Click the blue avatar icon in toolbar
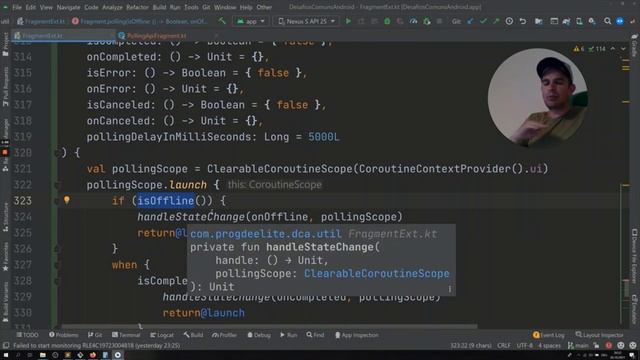The width and height of the screenshot is (640, 360). click(x=620, y=21)
